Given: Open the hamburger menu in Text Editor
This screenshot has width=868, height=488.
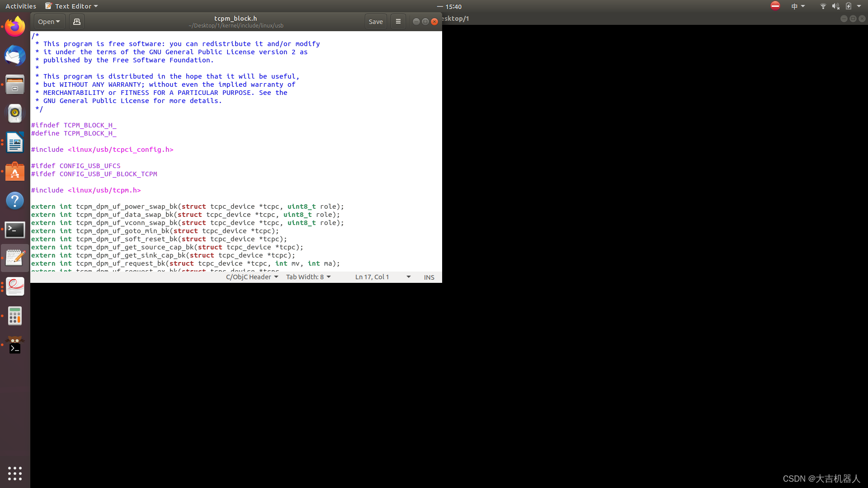Looking at the screenshot, I should click(398, 21).
